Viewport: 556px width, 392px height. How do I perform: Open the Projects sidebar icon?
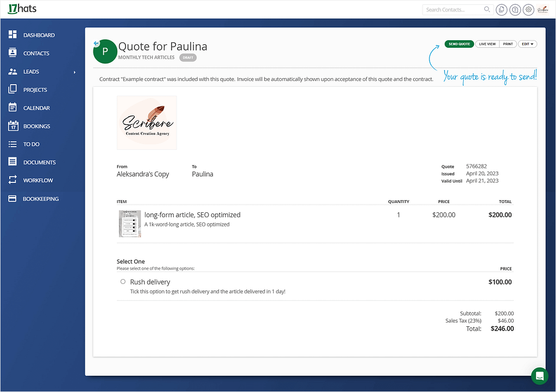(x=12, y=89)
